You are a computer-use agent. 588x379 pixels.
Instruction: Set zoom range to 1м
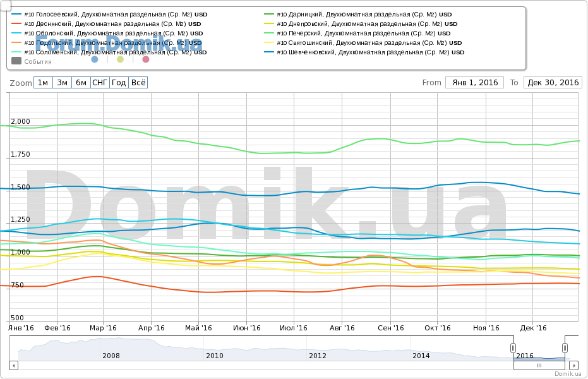click(x=43, y=83)
